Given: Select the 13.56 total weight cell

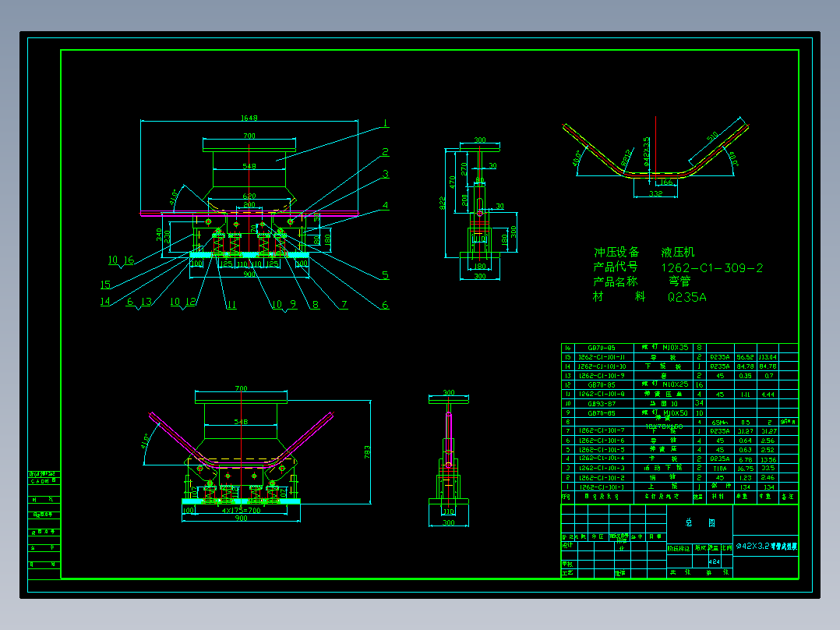Looking at the screenshot, I should point(768,459).
